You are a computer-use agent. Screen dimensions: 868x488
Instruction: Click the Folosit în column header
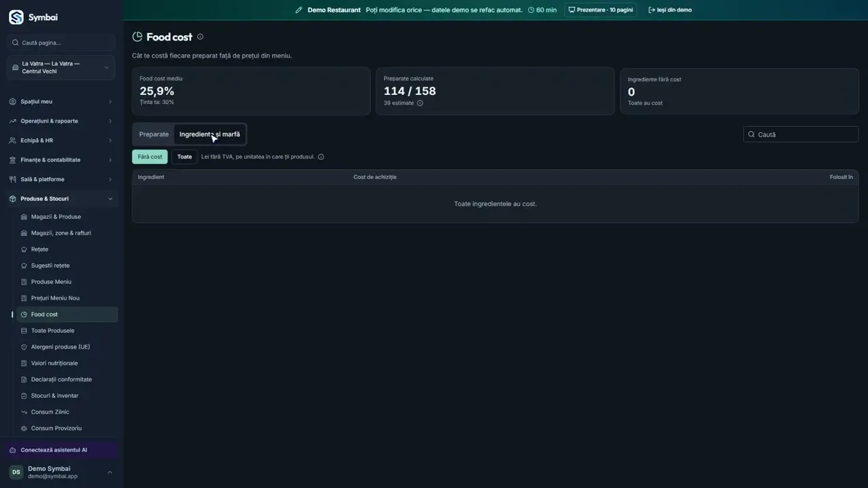(x=842, y=177)
